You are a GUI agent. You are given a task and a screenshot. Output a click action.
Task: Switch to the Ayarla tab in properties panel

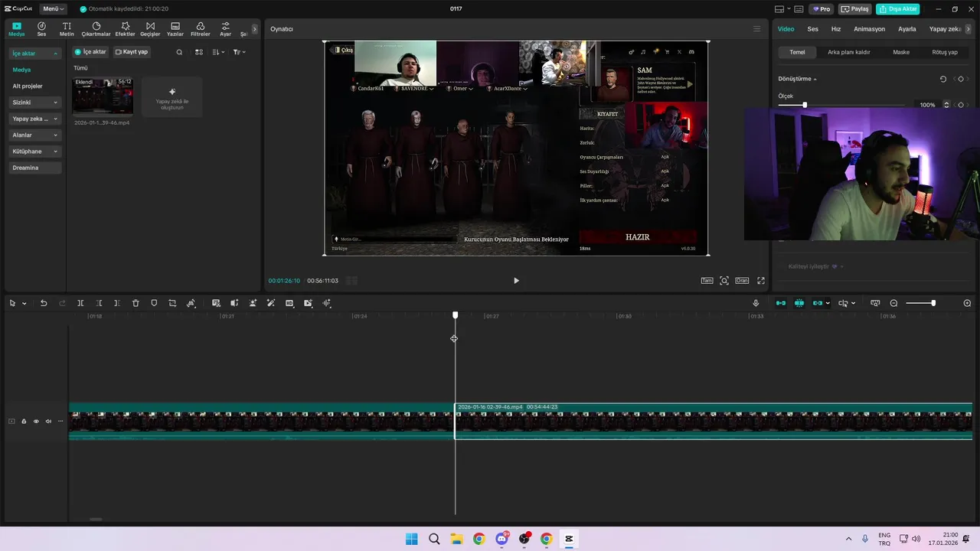(x=907, y=29)
